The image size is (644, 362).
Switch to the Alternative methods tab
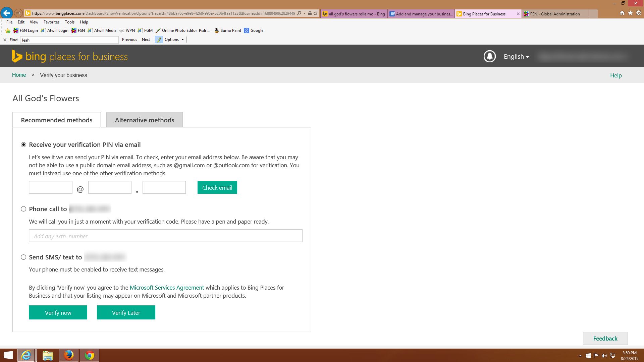click(144, 120)
